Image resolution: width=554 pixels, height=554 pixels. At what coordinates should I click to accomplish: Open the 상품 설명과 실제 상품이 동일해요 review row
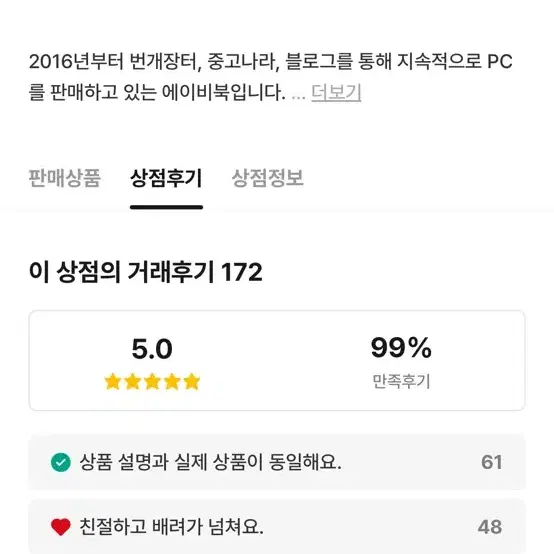[277, 462]
